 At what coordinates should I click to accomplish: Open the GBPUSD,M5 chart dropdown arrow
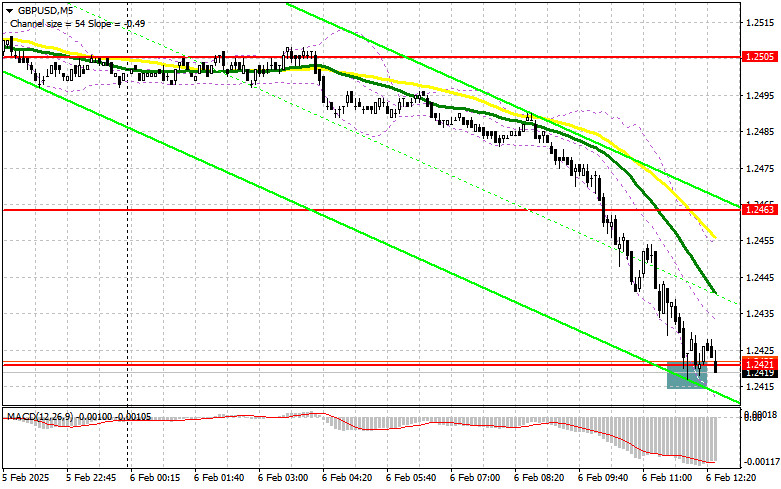pos(9,10)
